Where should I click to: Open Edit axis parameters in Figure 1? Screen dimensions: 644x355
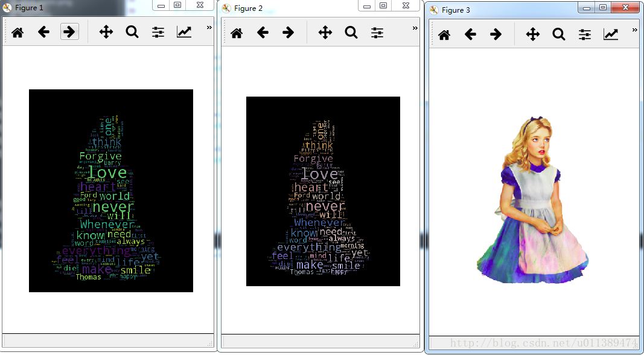coord(184,31)
